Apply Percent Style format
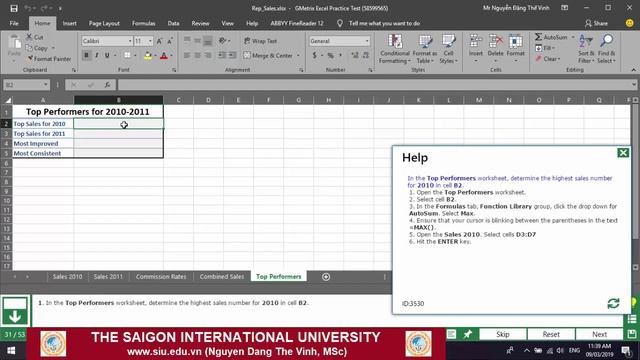The image size is (640, 360). point(330,55)
